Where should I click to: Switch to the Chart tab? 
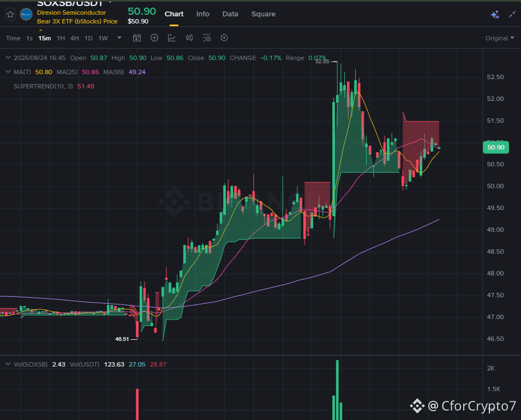(x=174, y=14)
